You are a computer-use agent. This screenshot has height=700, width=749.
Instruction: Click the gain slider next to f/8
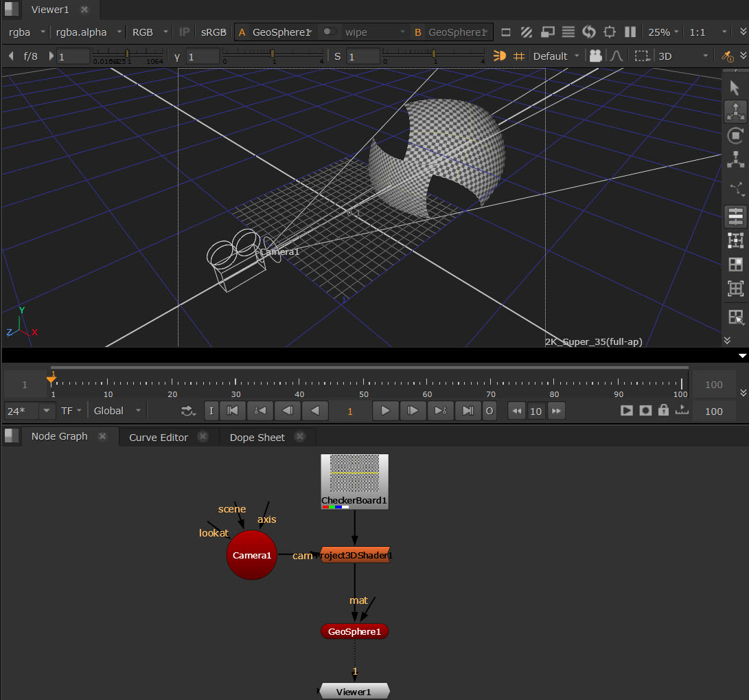pos(127,54)
